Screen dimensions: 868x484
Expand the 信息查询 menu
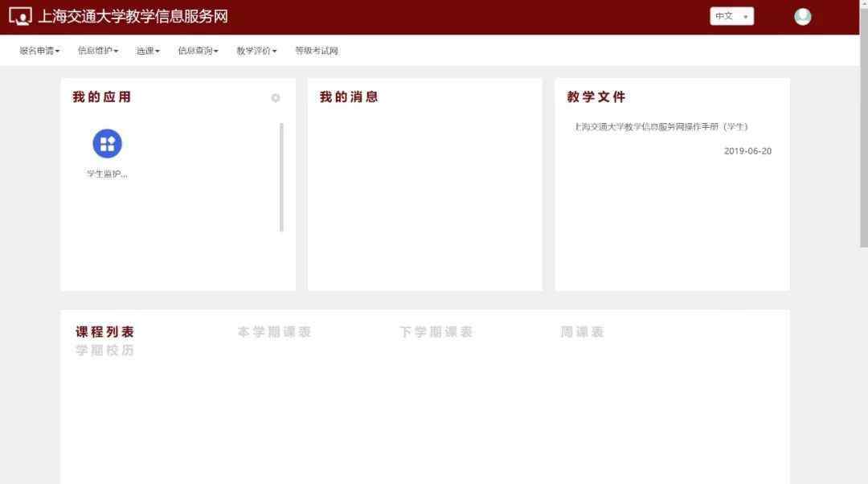(198, 51)
